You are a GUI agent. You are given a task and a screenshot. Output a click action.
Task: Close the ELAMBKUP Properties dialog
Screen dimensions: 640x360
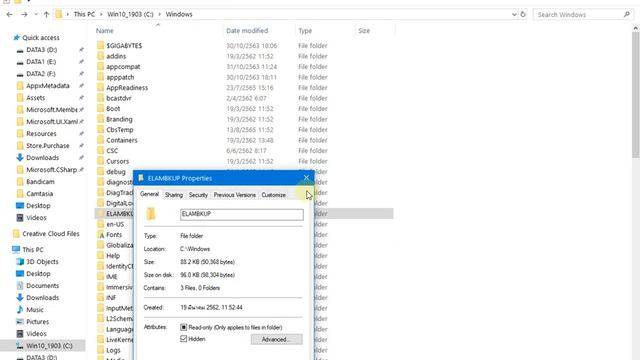click(306, 178)
